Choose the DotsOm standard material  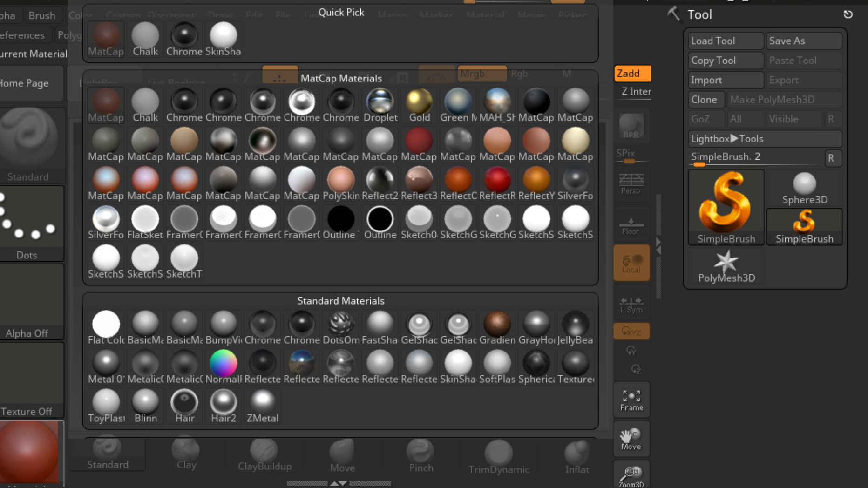pyautogui.click(x=341, y=328)
